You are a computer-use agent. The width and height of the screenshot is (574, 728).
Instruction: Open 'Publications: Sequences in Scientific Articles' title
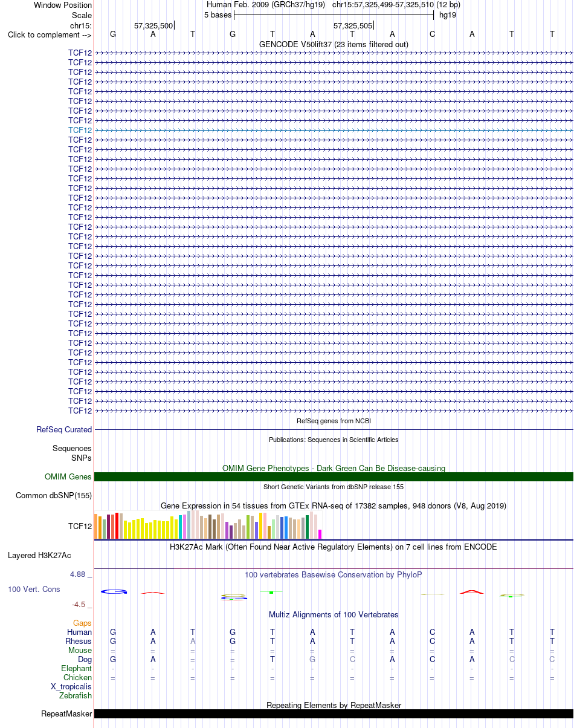(x=334, y=440)
